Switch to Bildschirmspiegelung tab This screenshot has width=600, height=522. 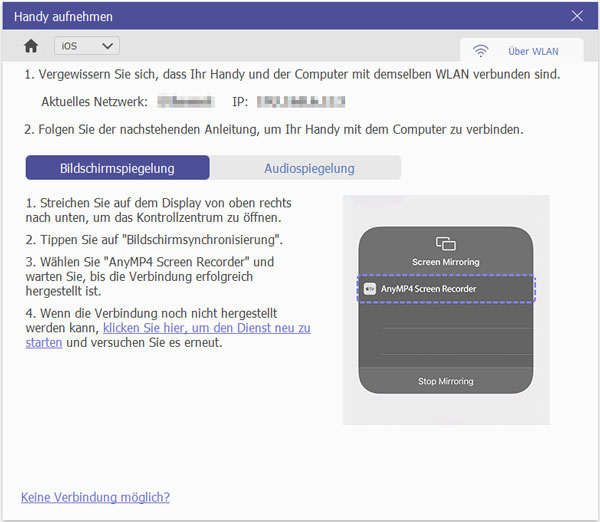tap(117, 168)
